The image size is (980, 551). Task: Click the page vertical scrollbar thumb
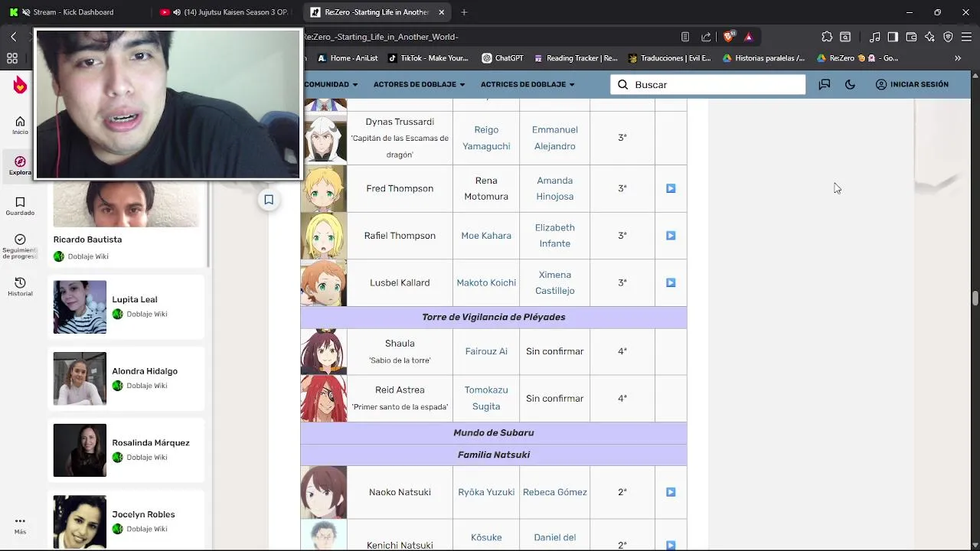[x=975, y=298]
